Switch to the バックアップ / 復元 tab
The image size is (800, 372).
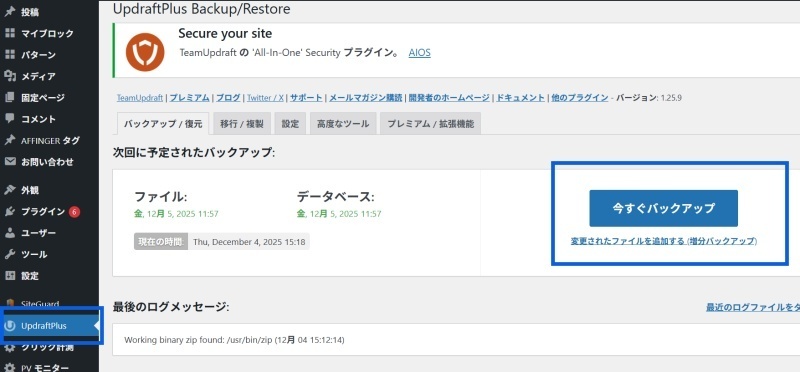coord(163,124)
